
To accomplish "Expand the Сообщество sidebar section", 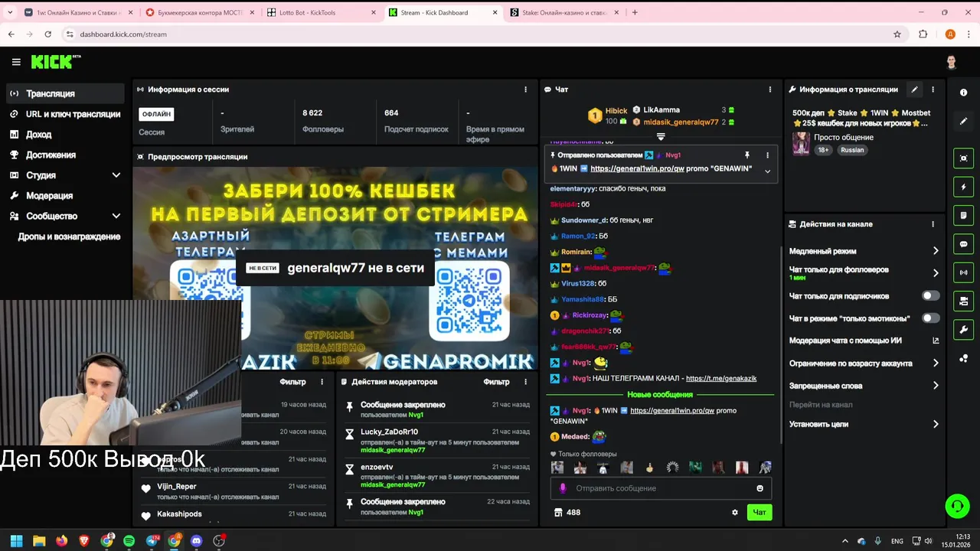I will [x=116, y=216].
